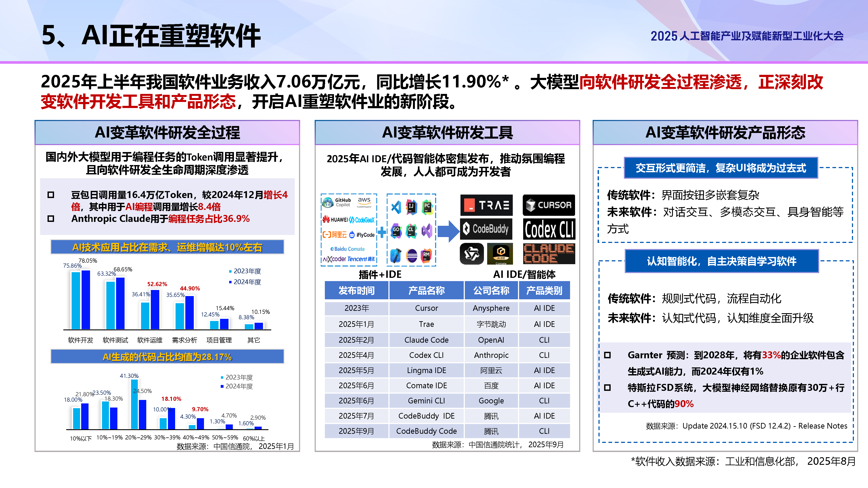
Task: Click the Xcode hammer icon
Action: (396, 256)
